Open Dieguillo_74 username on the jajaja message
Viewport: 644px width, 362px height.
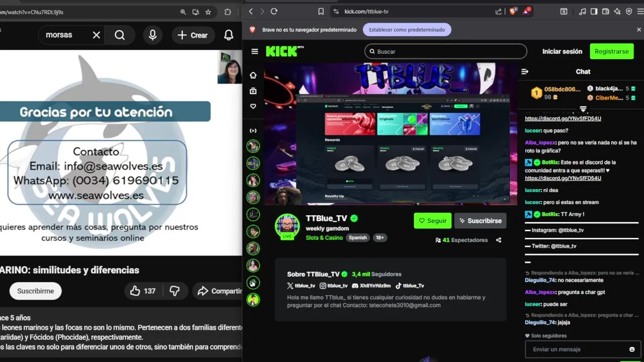[540, 322]
